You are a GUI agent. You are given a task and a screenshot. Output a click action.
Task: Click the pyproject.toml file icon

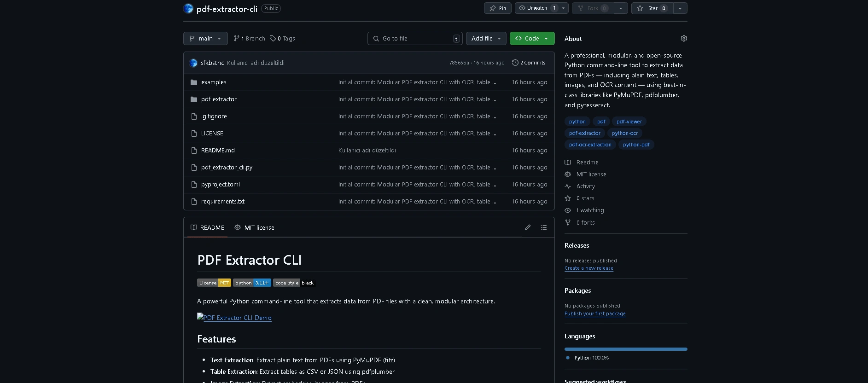[194, 185]
